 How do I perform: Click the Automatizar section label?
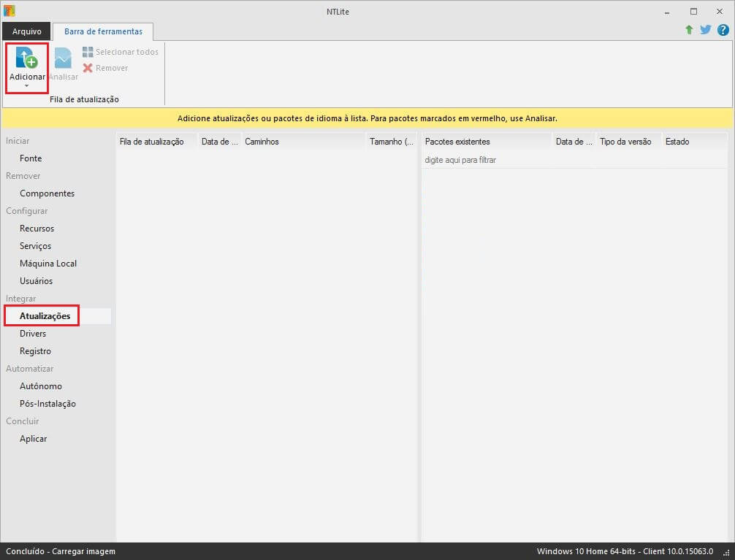click(29, 369)
